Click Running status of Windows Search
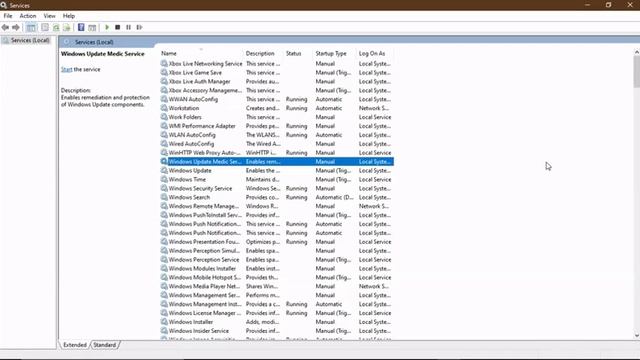Image resolution: width=640 pixels, height=360 pixels. 296,197
